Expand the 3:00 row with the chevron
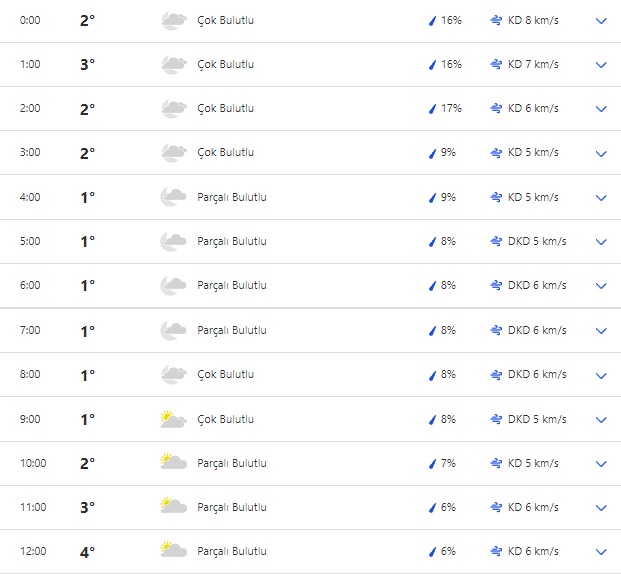Image resolution: width=621 pixels, height=574 pixels. coord(601,154)
